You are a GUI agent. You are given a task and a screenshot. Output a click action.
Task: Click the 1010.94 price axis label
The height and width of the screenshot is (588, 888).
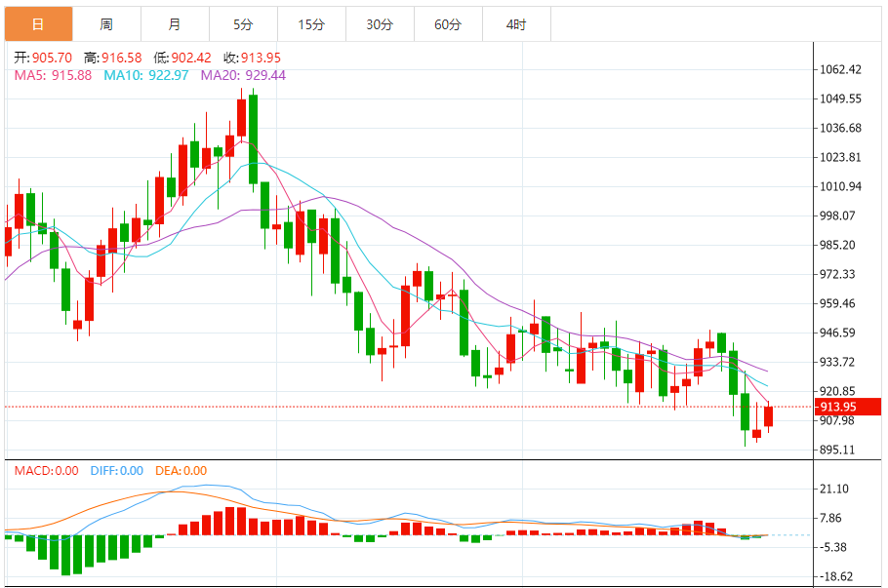click(840, 187)
